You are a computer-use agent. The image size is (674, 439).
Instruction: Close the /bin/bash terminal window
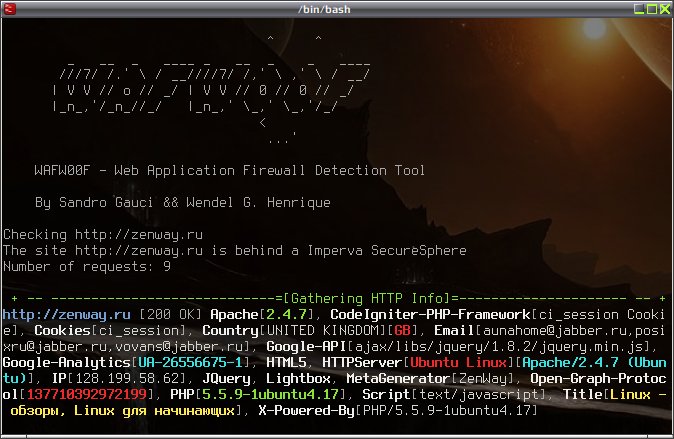665,9
